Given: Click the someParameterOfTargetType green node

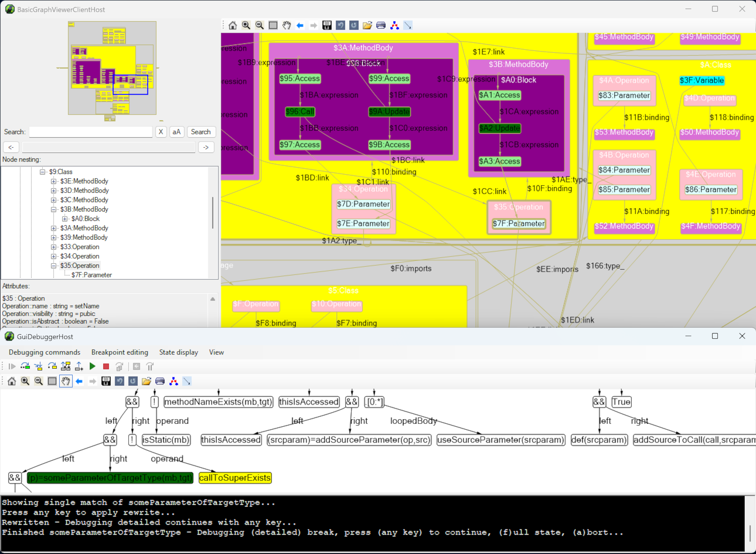Looking at the screenshot, I should coord(110,478).
